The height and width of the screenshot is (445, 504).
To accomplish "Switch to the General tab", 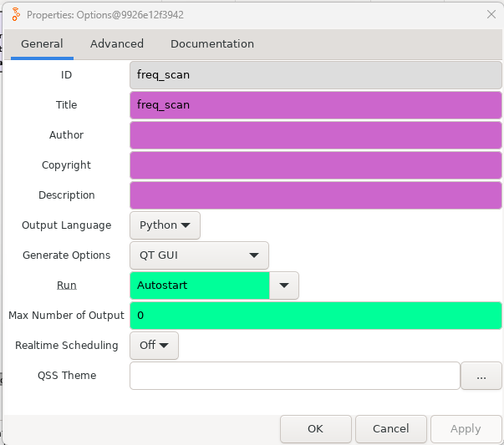I will pyautogui.click(x=42, y=44).
